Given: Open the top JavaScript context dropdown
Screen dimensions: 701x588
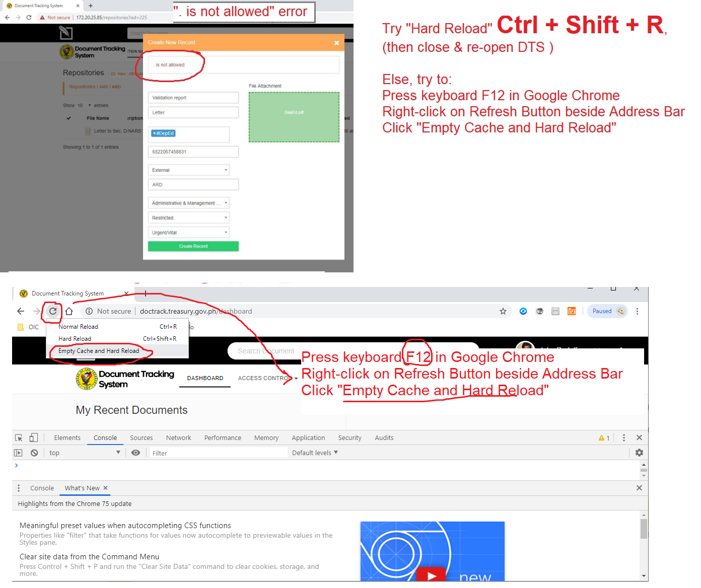Looking at the screenshot, I should click(x=85, y=453).
